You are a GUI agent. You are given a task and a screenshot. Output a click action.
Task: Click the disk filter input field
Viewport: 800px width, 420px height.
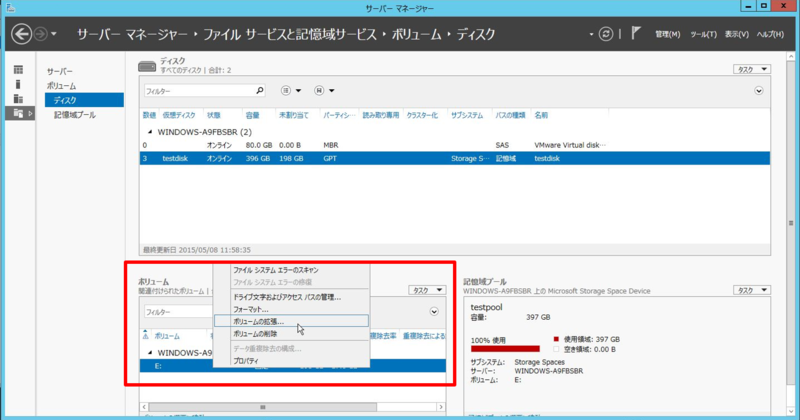click(x=199, y=91)
